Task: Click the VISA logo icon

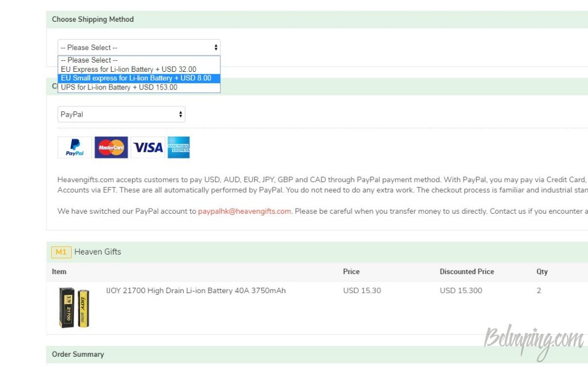Action: 148,147
